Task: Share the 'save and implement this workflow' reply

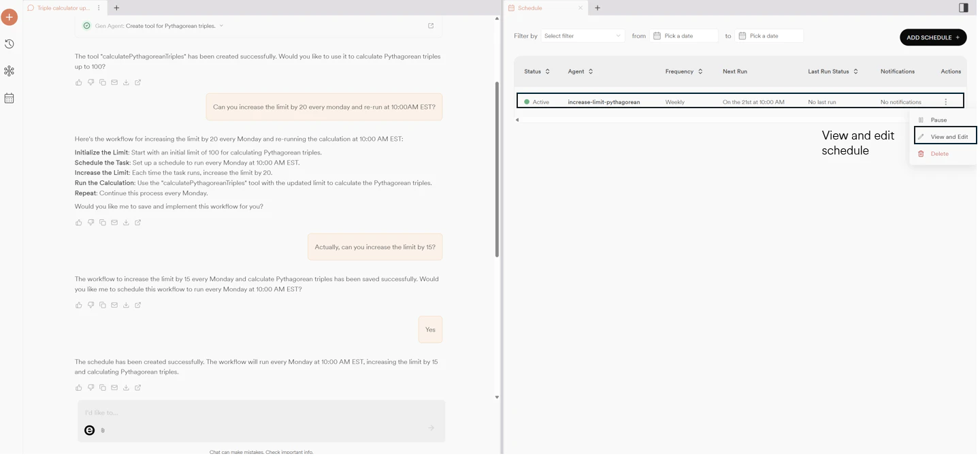Action: click(138, 223)
